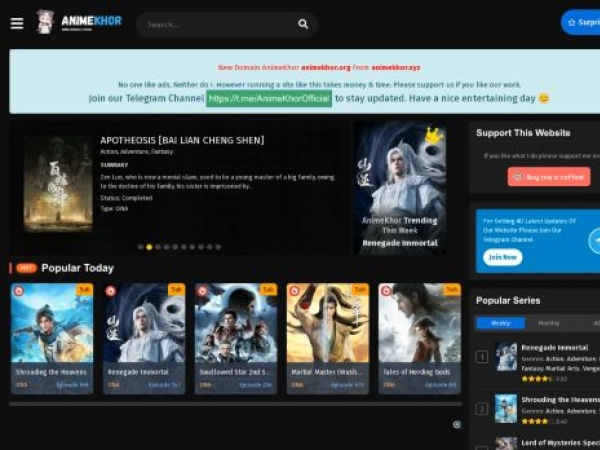Click the coffee cup icon in button
This screenshot has height=450, width=600.
(x=518, y=177)
